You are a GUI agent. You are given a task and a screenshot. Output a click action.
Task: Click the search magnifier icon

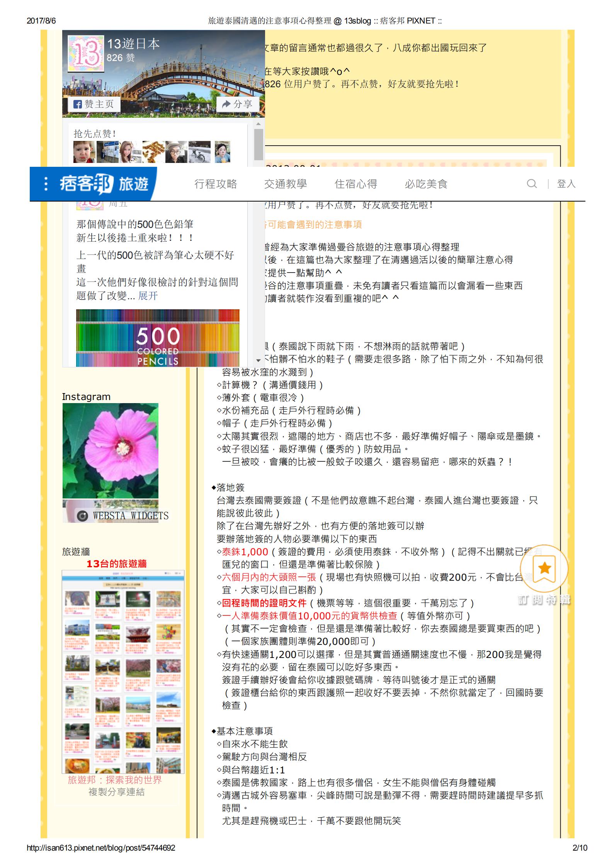point(532,184)
